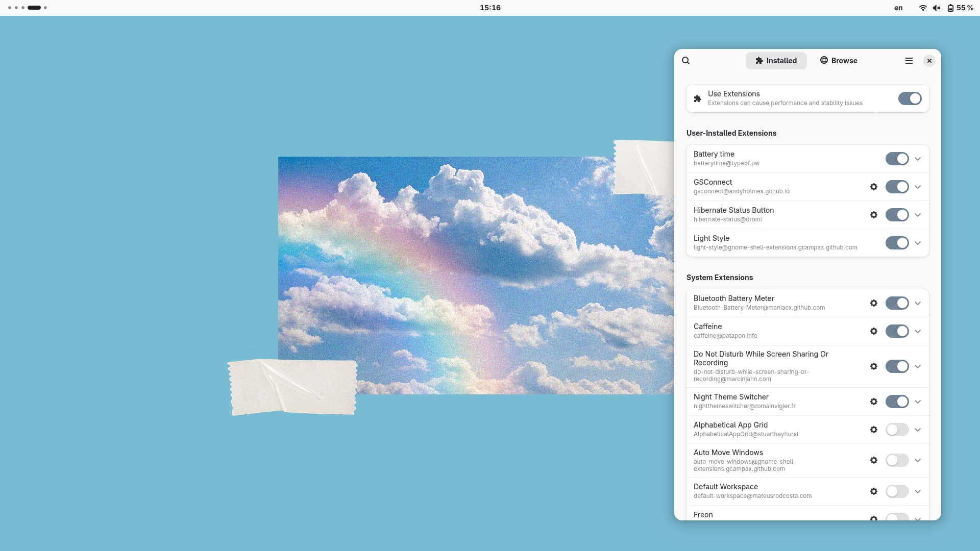Turn off Hibernate Status Button
980x551 pixels.
897,215
